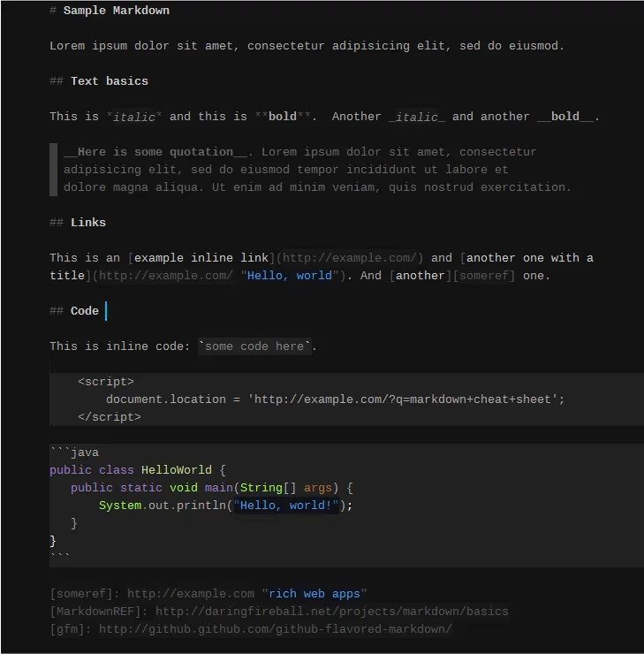Click the System.out.println statement
Screen dimensions: 644x654
(x=225, y=506)
